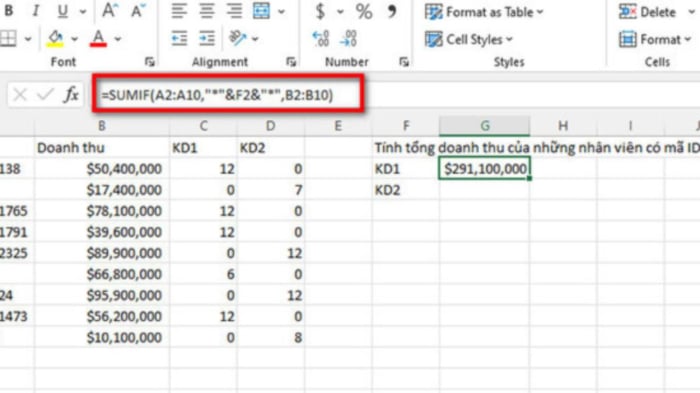Viewport: 700px width, 393px height.
Task: Decrease font size with smaller A icon
Action: pyautogui.click(x=138, y=11)
